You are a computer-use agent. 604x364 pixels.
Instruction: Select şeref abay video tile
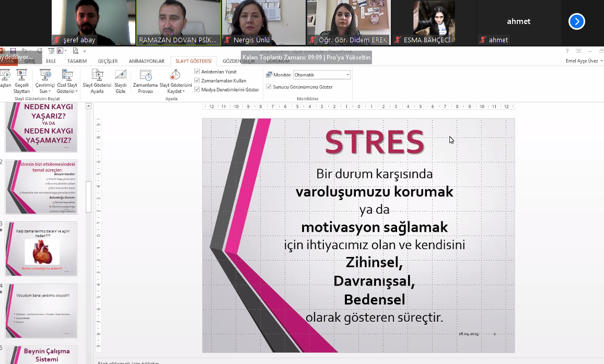click(94, 22)
